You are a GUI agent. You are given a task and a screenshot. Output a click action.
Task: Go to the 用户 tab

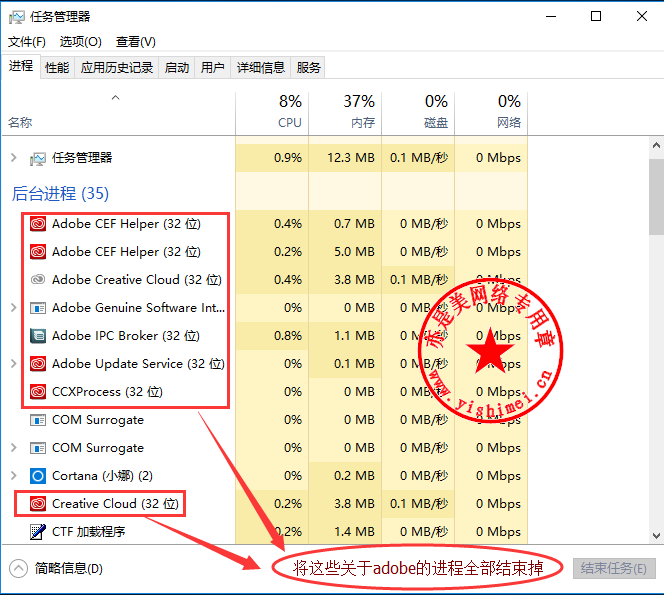tap(213, 68)
